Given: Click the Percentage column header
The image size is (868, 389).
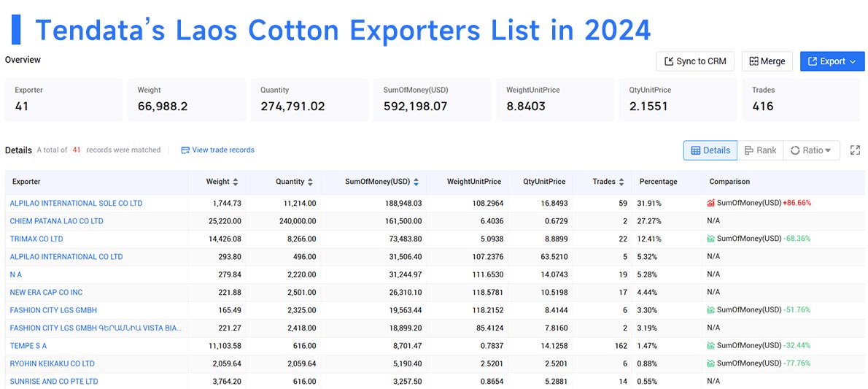Looking at the screenshot, I should point(658,182).
